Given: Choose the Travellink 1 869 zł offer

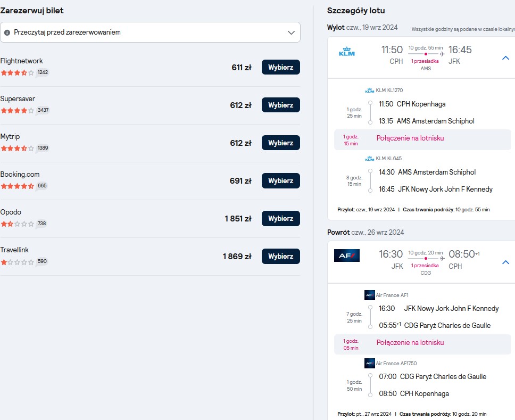Looking at the screenshot, I should (281, 256).
